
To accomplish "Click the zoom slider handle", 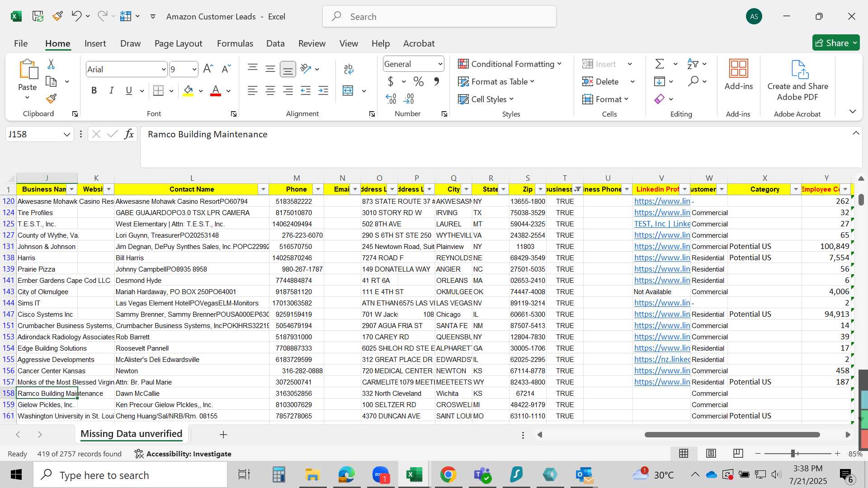I will 793,453.
